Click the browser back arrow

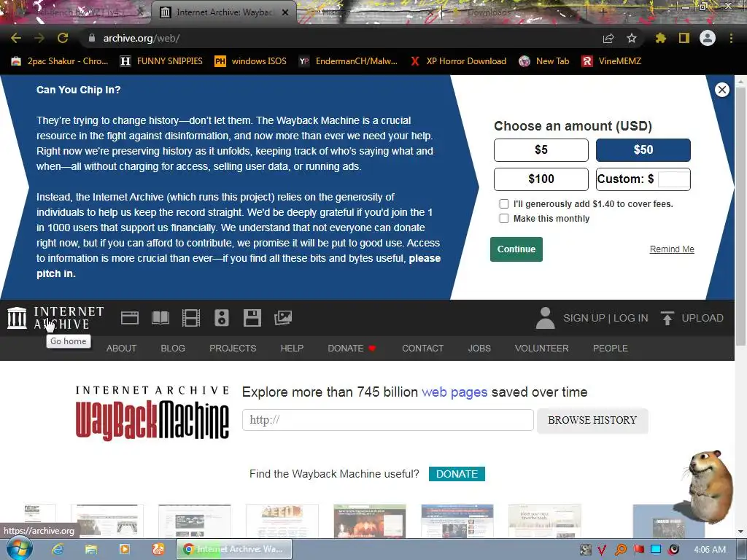point(16,38)
